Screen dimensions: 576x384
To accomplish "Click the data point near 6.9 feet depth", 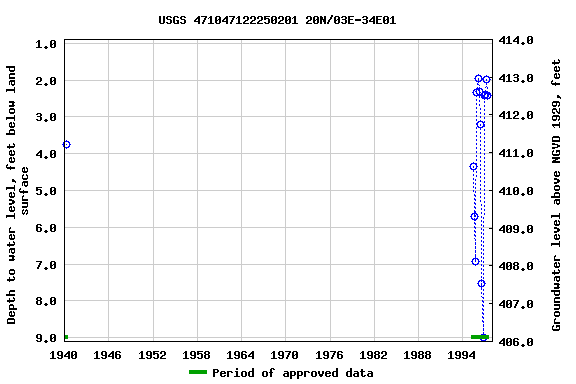I will point(475,262).
